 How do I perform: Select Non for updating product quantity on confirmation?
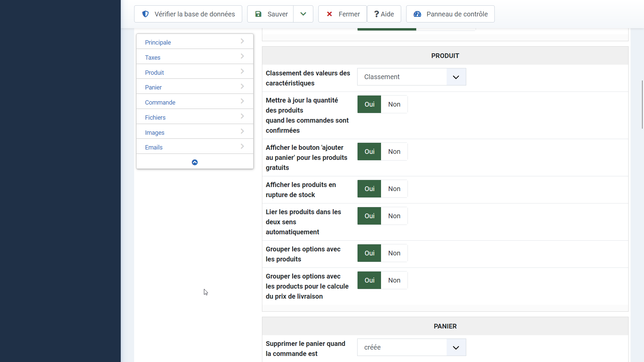394,104
